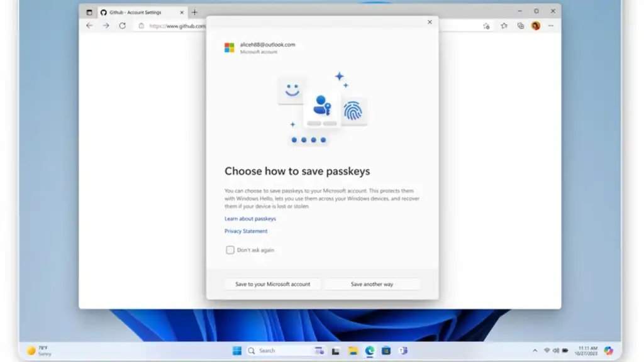Check the Don't ask again checkbox
The image size is (644, 362).
tap(230, 250)
